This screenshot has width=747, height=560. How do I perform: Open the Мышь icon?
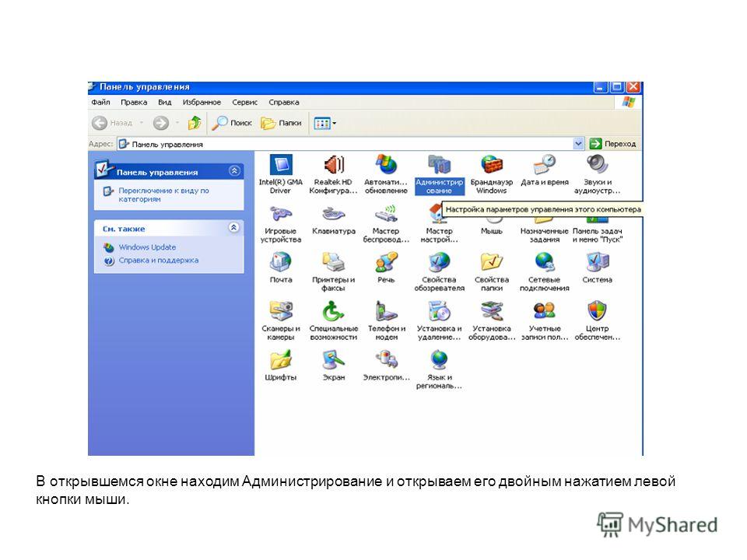[492, 224]
